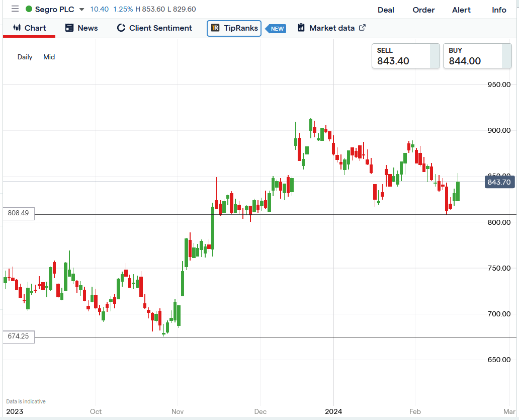This screenshot has width=519, height=420.
Task: Click the L 829.60 daily low value
Action: 182,9
